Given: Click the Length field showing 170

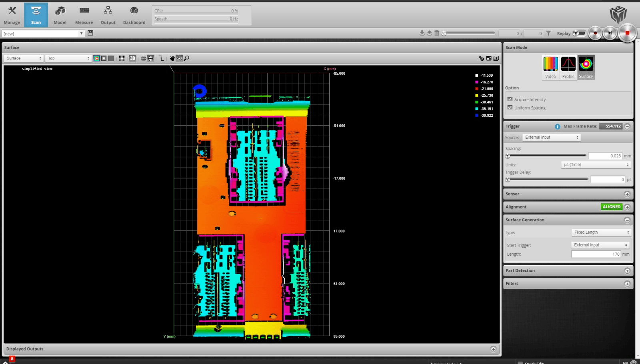Looking at the screenshot, I should pyautogui.click(x=596, y=254).
